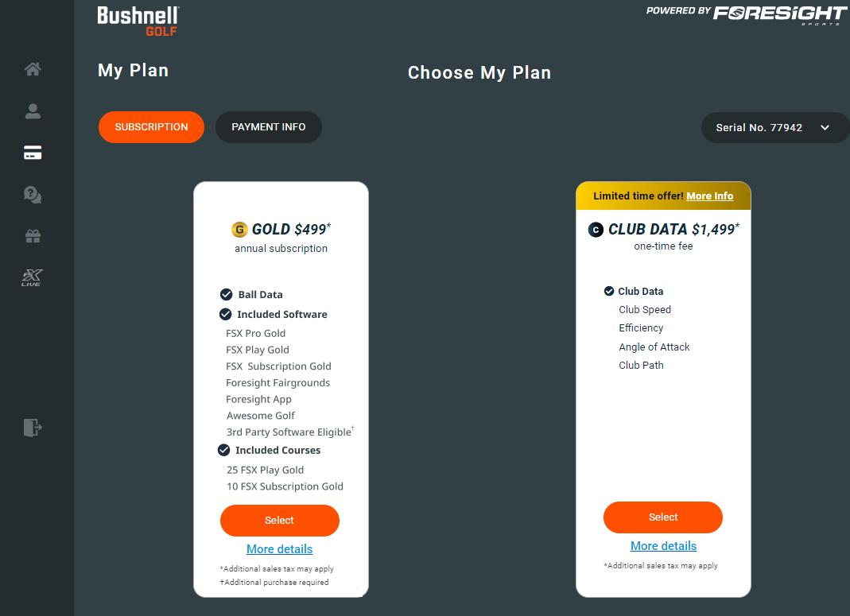Switch to the Payment Info tab
Image resolution: width=850 pixels, height=616 pixels.
click(x=268, y=127)
